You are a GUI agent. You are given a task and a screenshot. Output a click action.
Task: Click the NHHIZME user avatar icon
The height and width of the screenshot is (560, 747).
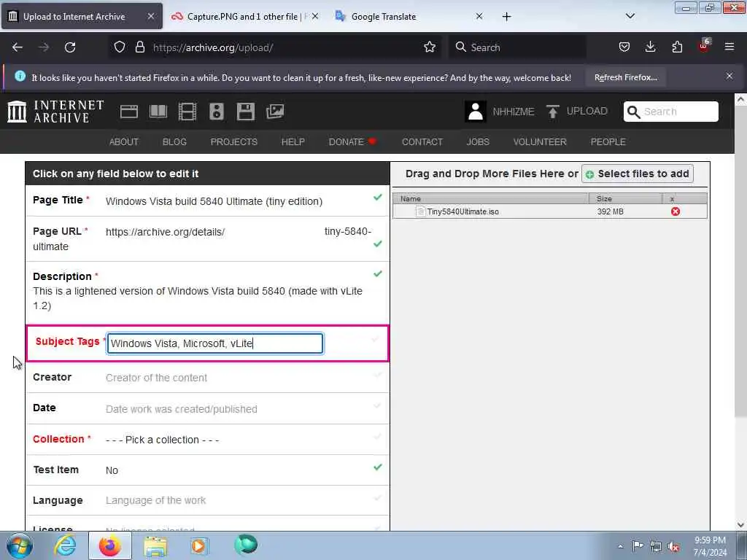pyautogui.click(x=475, y=112)
